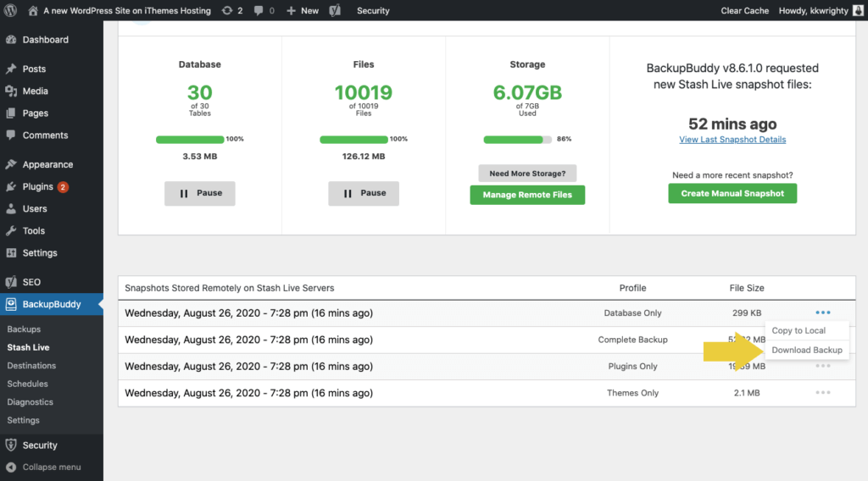Viewport: 868px width, 481px height.
Task: Click the SEO Yoast icon in sidebar
Action: click(11, 282)
